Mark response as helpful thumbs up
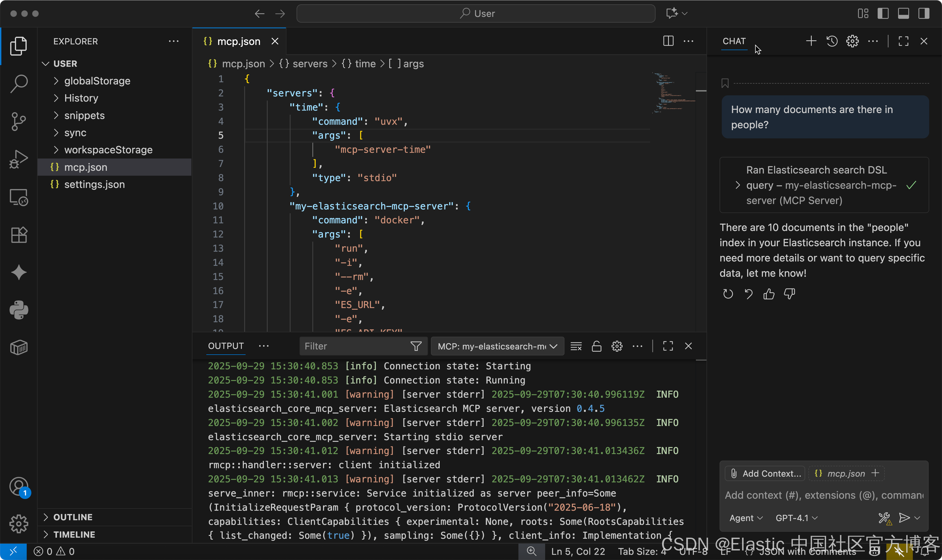Image resolution: width=942 pixels, height=560 pixels. tap(769, 294)
